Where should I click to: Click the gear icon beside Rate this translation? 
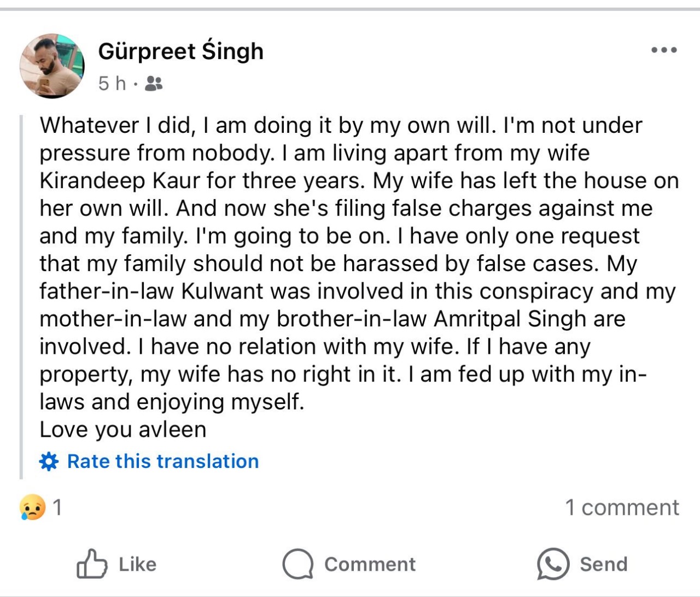click(49, 461)
